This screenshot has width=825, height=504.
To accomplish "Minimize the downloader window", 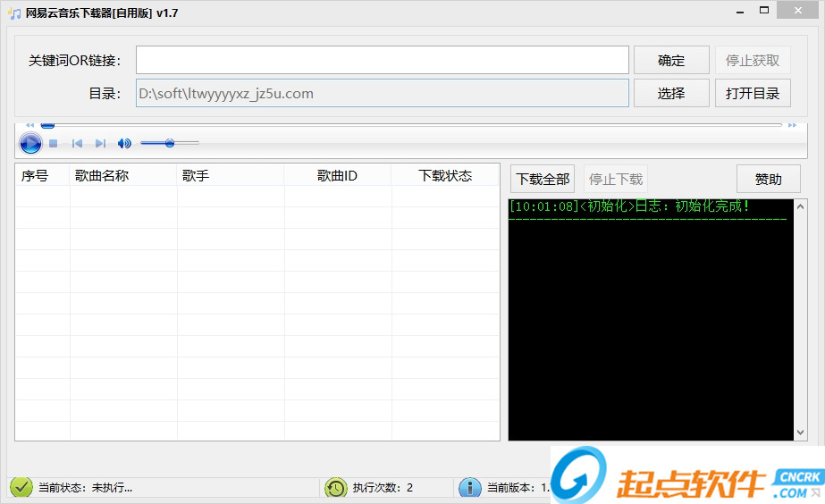I will pos(740,11).
